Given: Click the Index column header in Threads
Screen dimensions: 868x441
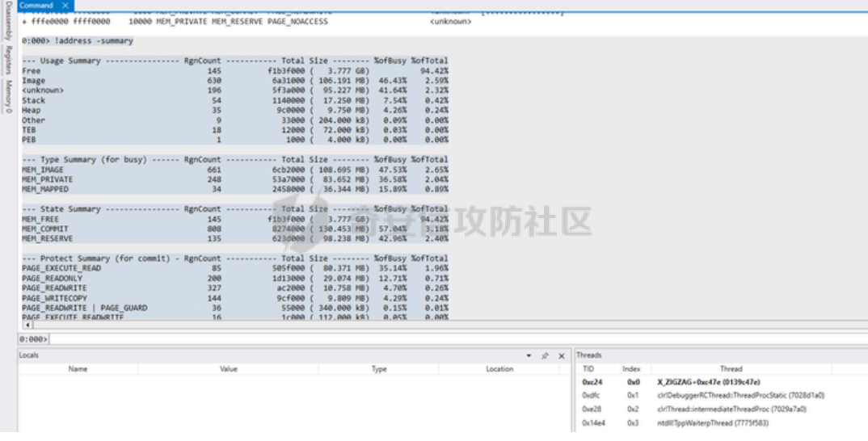Looking at the screenshot, I should tap(631, 369).
